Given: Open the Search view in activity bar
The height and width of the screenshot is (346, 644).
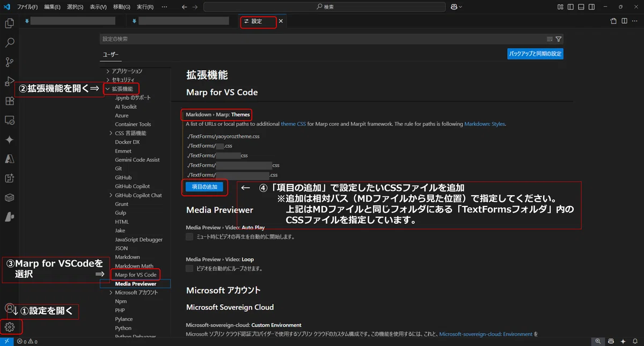Looking at the screenshot, I should pos(9,42).
